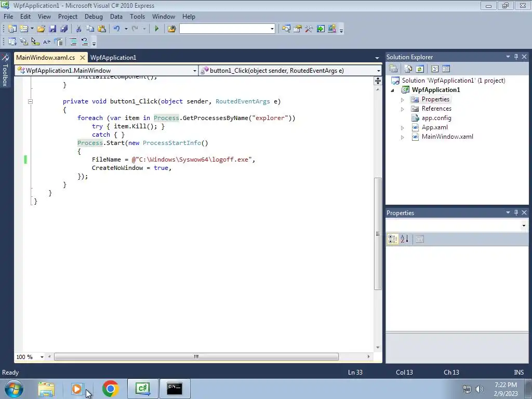Collapse the button1_Click method outline box

[30, 101]
